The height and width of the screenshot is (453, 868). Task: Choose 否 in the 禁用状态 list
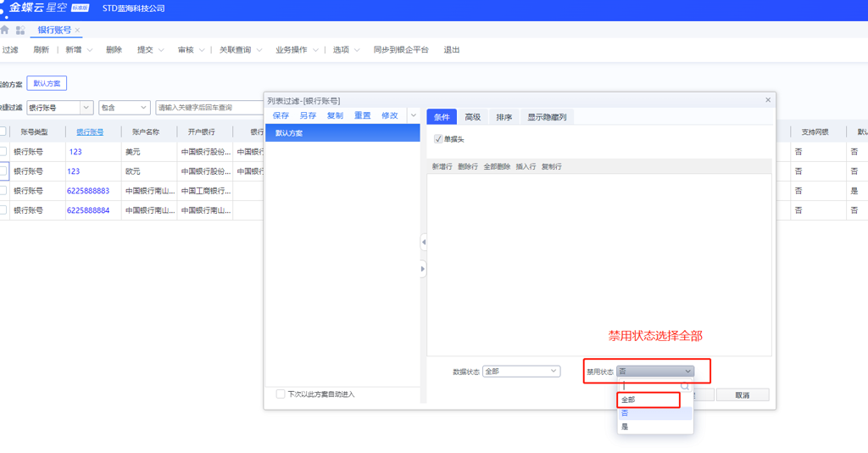(x=655, y=413)
